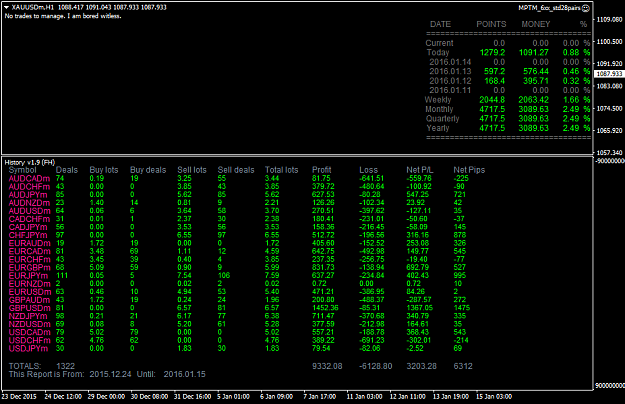Select the EURGBPm symbol row
Image resolution: width=625 pixels, height=404 pixels.
tap(239, 267)
